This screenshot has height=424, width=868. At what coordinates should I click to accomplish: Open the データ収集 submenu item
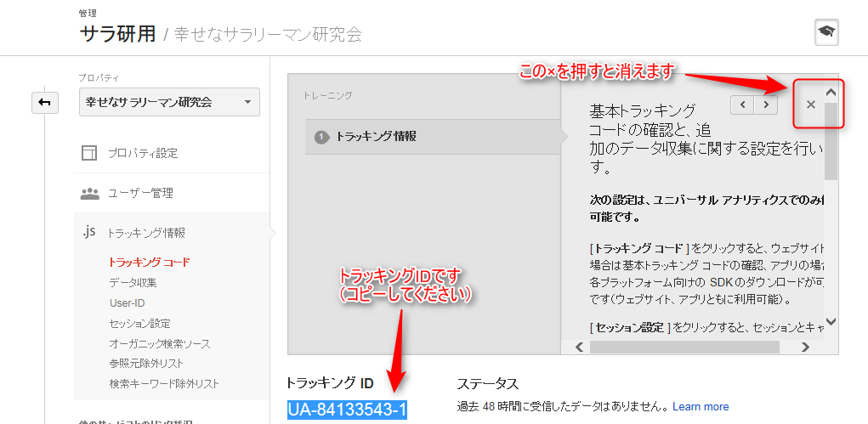(x=133, y=283)
